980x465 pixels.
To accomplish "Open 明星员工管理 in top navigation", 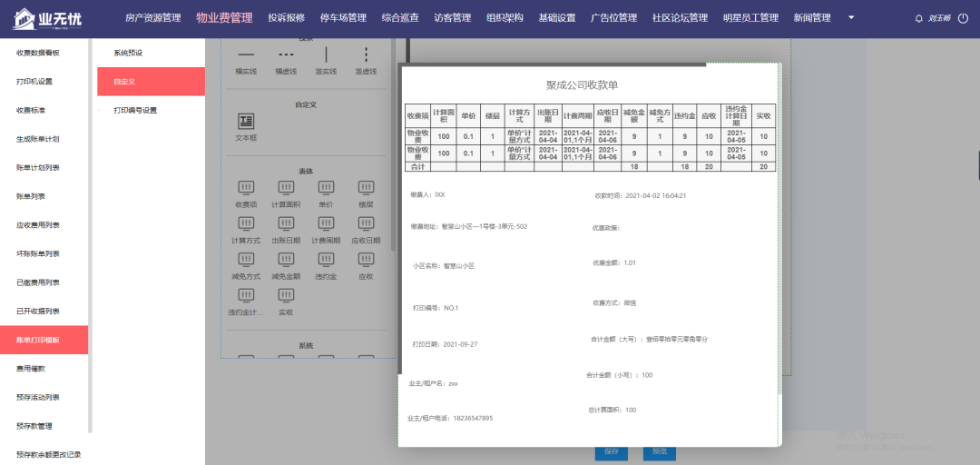I will [750, 18].
